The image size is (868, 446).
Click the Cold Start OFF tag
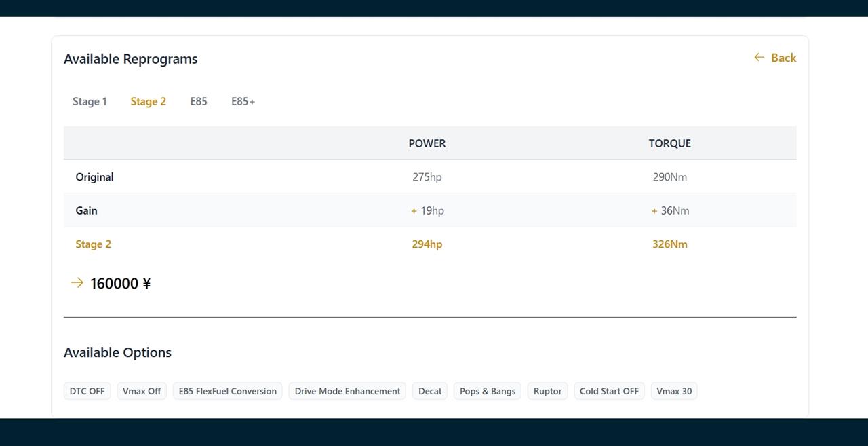609,391
